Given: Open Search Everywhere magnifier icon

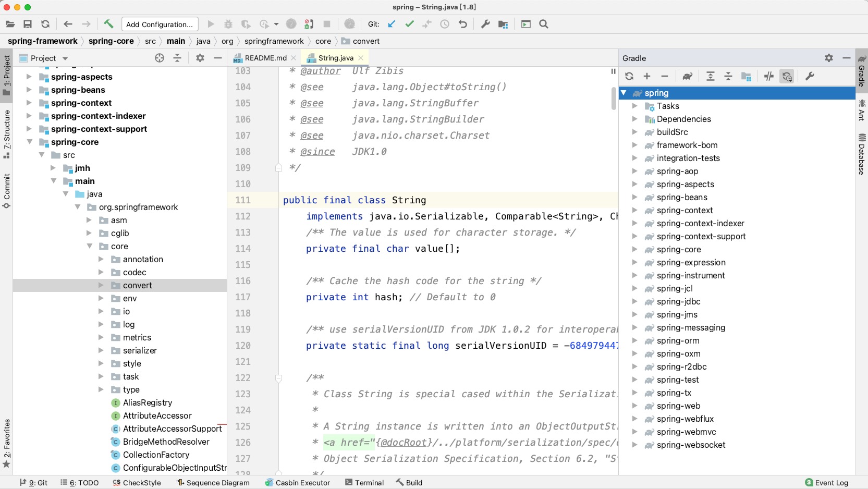Looking at the screenshot, I should click(x=544, y=24).
